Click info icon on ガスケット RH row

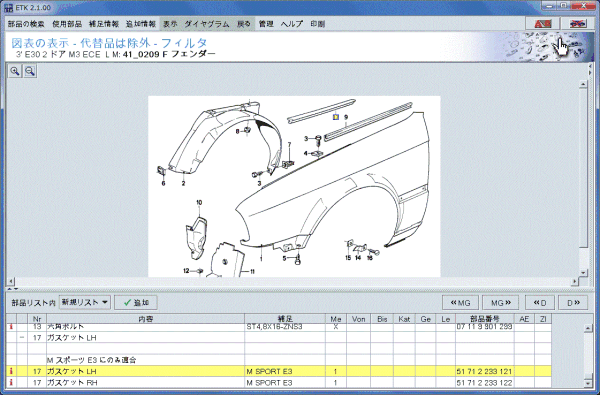[x=11, y=382]
